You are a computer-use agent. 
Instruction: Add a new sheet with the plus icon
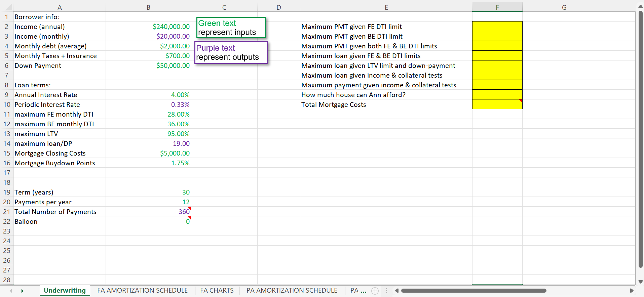(x=375, y=291)
